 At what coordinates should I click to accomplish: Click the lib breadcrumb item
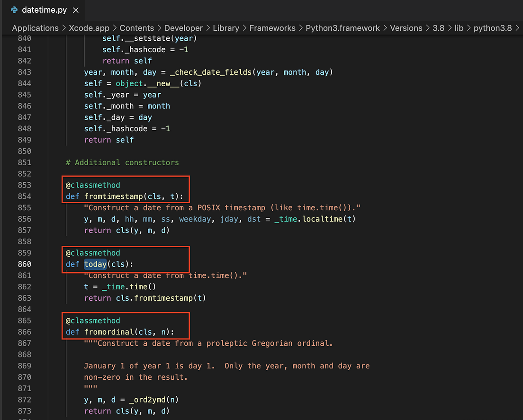tap(459, 28)
